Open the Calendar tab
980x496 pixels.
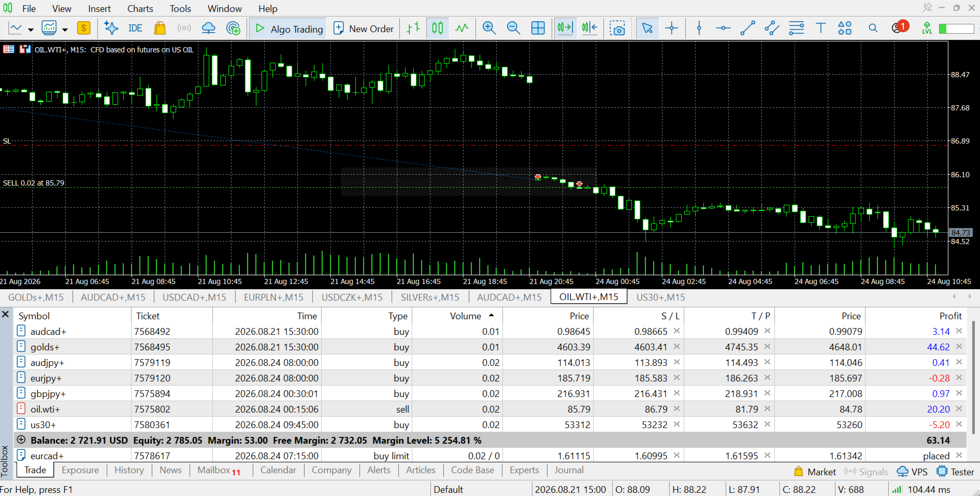click(x=278, y=470)
